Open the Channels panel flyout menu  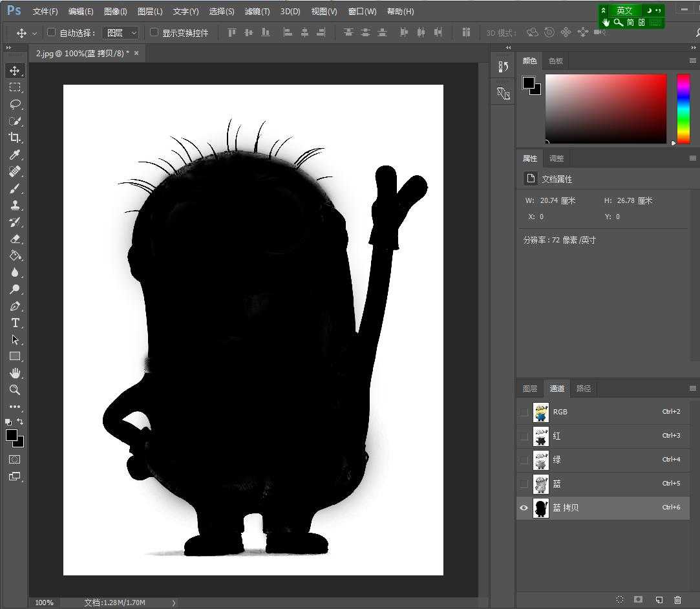point(692,389)
